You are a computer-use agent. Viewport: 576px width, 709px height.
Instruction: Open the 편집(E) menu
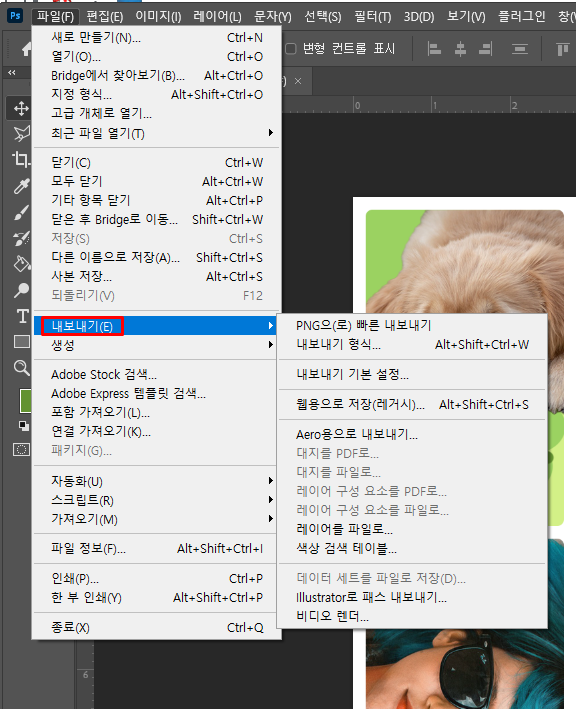pos(104,17)
